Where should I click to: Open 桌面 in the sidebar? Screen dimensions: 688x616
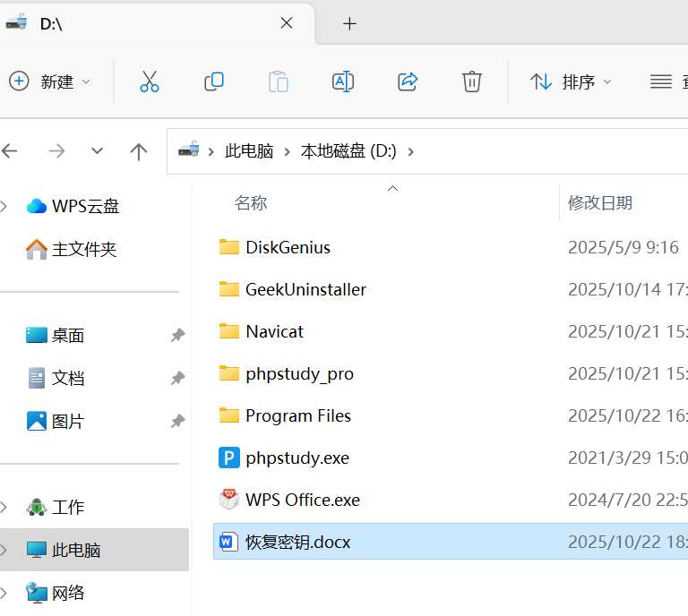tap(68, 336)
